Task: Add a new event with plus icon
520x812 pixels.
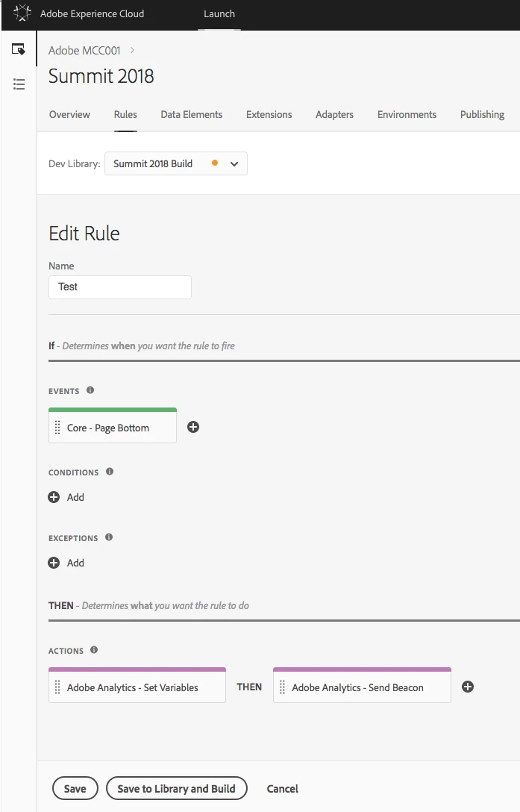Action: click(x=193, y=427)
